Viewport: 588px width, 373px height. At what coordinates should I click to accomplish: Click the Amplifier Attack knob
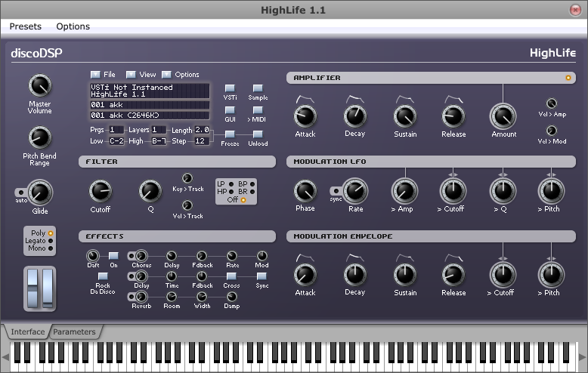(305, 116)
